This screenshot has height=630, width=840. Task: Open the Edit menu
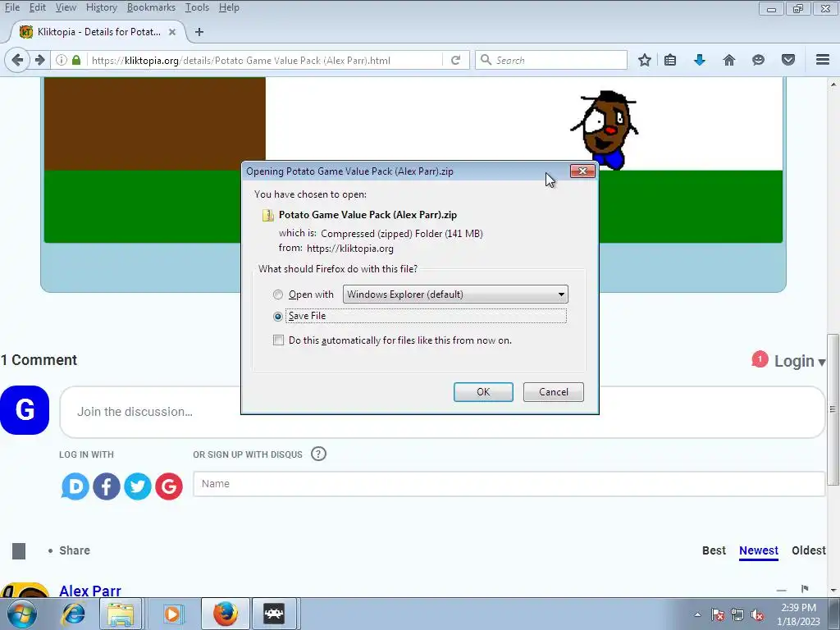click(x=38, y=7)
